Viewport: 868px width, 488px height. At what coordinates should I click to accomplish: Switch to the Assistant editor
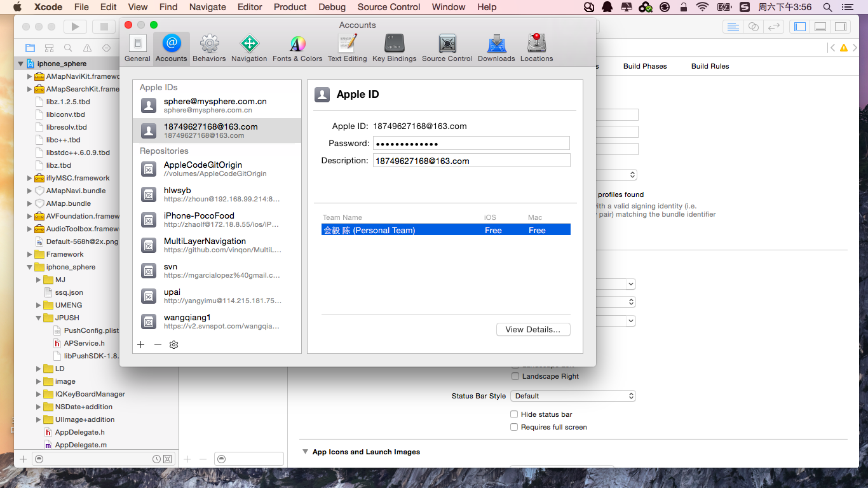[753, 27]
